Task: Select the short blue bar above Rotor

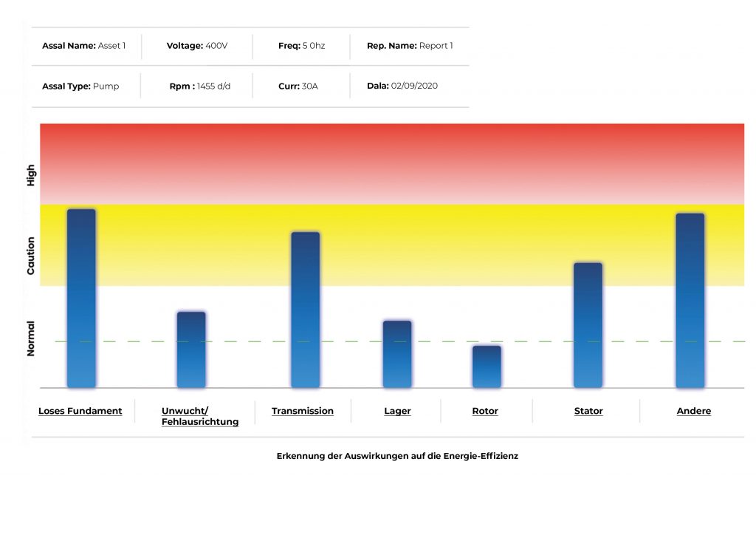Action: [x=487, y=367]
